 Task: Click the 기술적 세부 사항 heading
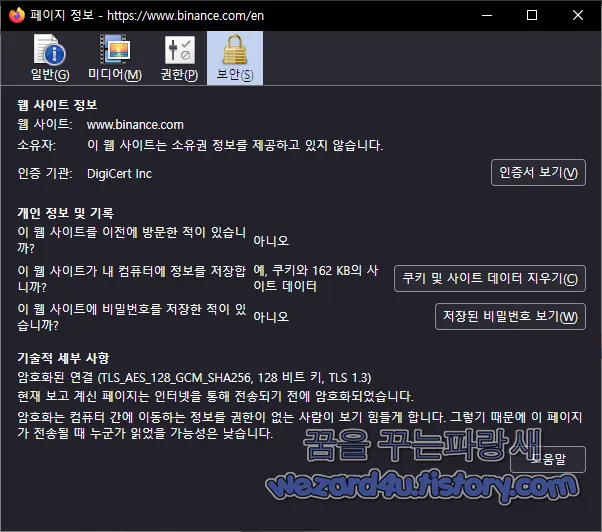click(63, 358)
